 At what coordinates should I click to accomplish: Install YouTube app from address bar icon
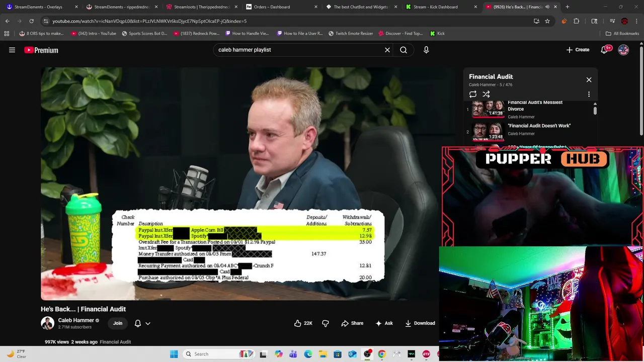pos(536,21)
